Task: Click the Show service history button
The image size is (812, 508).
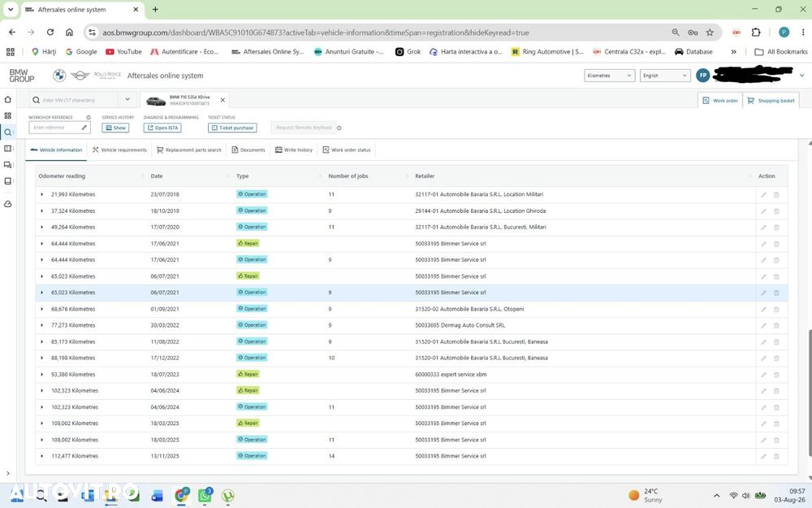Action: pyautogui.click(x=115, y=128)
